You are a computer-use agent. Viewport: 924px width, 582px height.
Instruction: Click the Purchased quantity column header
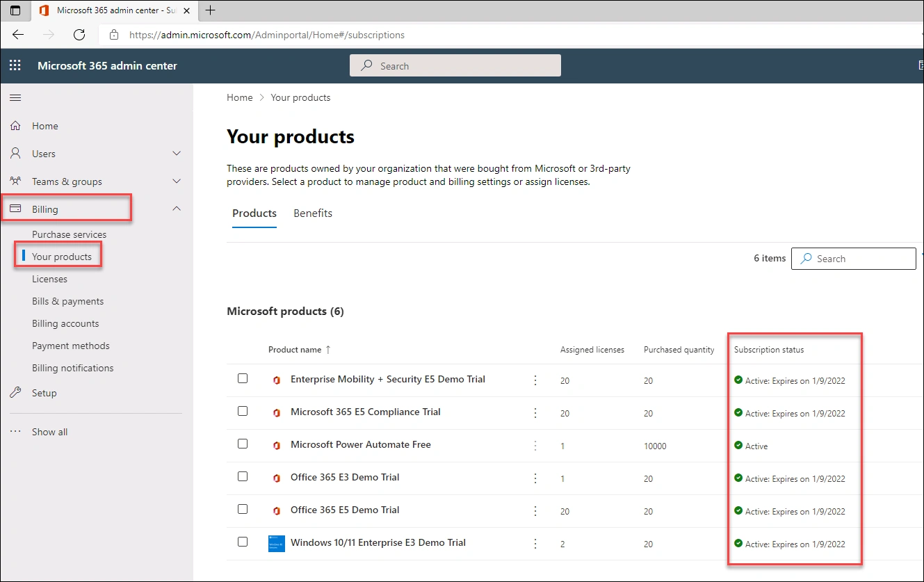pyautogui.click(x=679, y=350)
